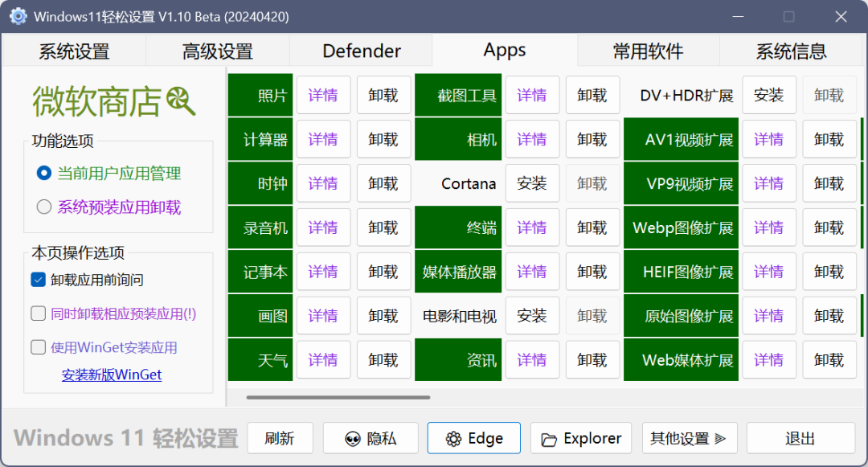The image size is (868, 467).
Task: Click the Microsoft Store magnifier icon
Action: point(181,101)
